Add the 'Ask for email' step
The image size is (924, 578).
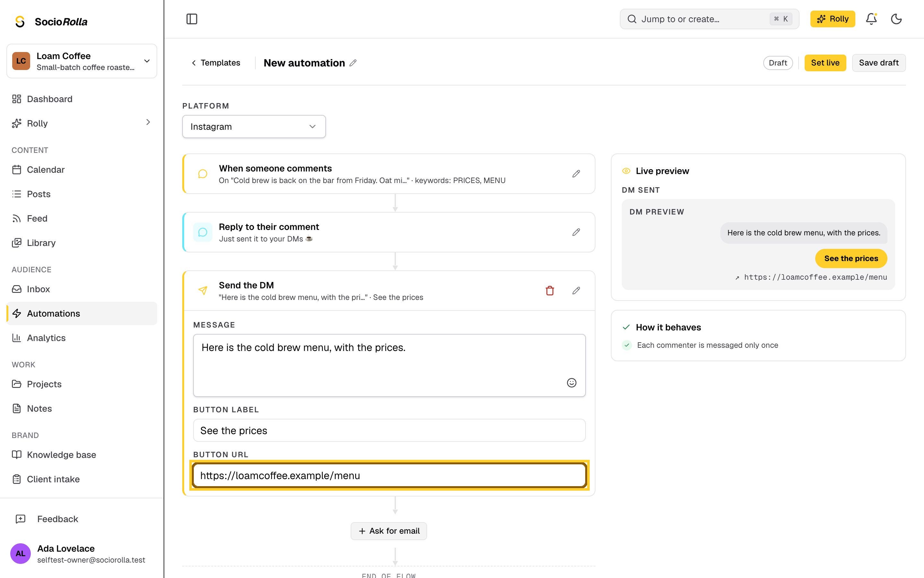pos(389,531)
